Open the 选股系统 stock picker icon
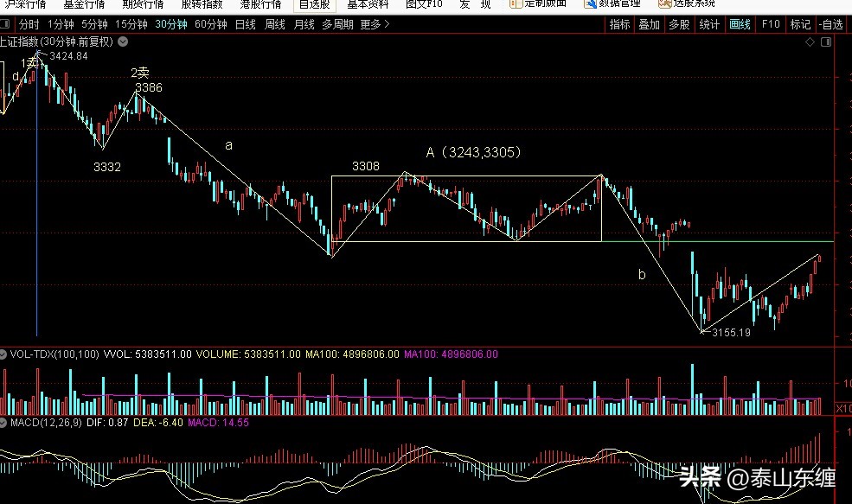The width and height of the screenshot is (852, 504). tap(664, 3)
